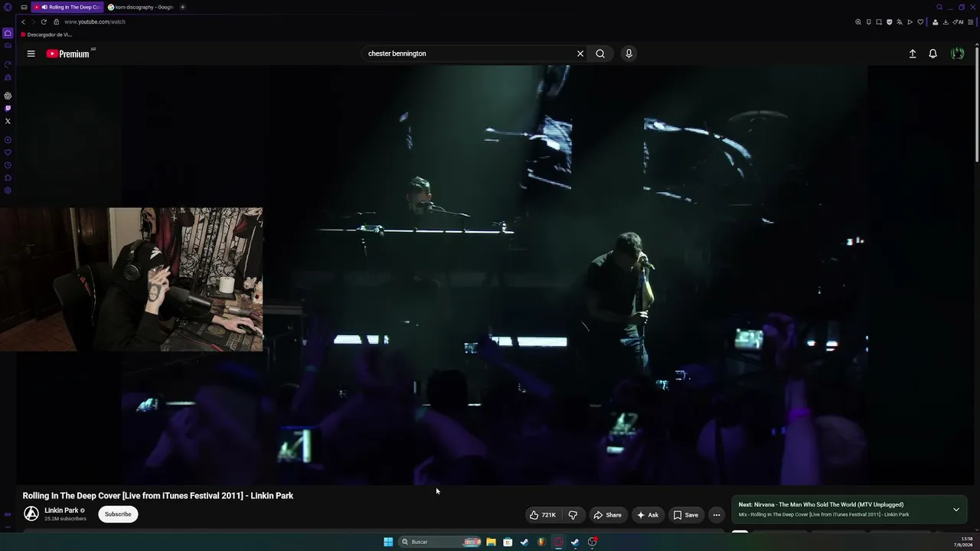This screenshot has width=980, height=551.
Task: Open the sidebar player icon
Action: [x=8, y=140]
